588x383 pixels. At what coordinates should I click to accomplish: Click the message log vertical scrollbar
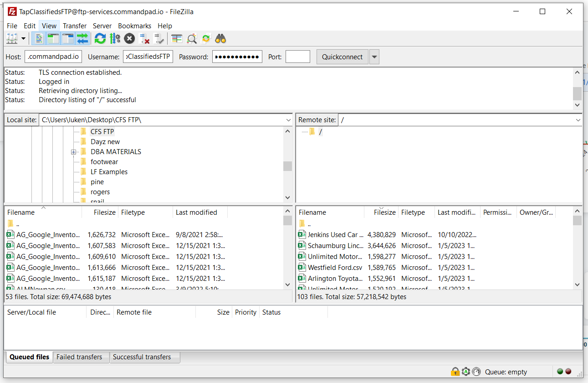click(577, 88)
